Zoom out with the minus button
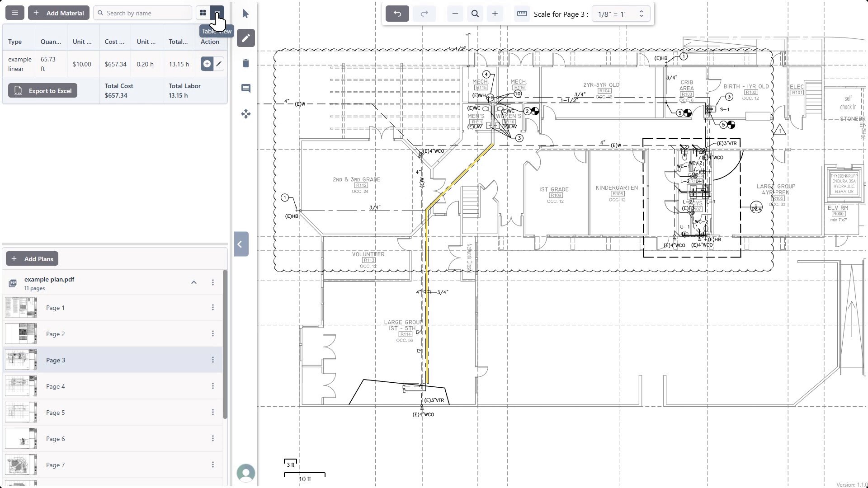Image resolution: width=868 pixels, height=488 pixels. [455, 14]
